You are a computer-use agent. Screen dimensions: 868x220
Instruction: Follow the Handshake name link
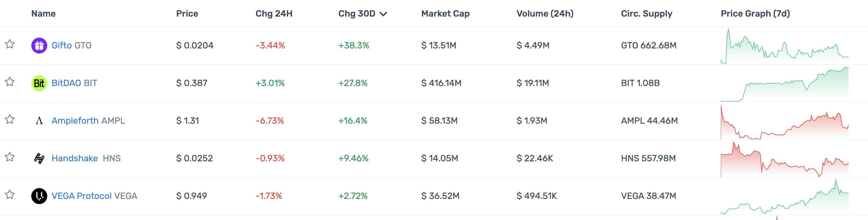coord(74,158)
